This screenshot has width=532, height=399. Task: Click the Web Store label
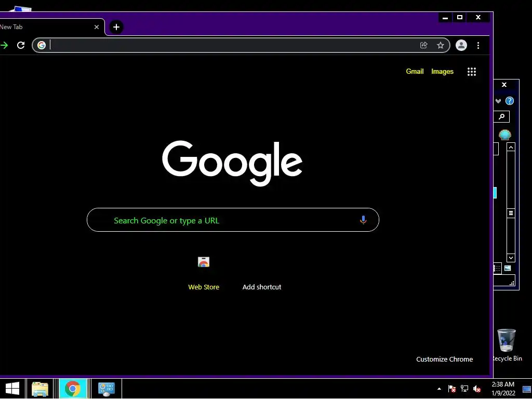[204, 287]
